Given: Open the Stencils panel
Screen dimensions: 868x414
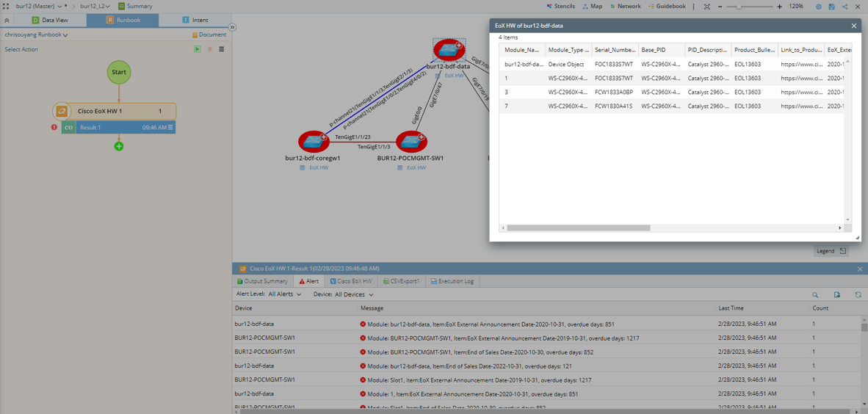Looking at the screenshot, I should [x=560, y=6].
